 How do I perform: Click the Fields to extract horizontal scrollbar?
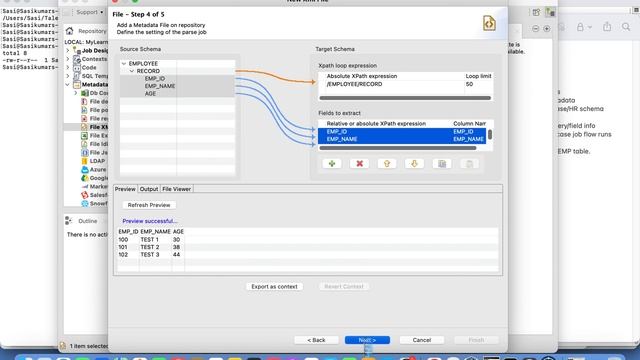click(x=398, y=148)
